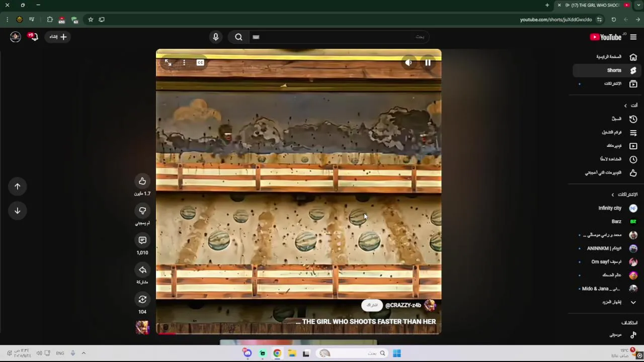This screenshot has height=362, width=644.
Task: Open Chrome tab search dropdown arrow
Action: pos(639,5)
